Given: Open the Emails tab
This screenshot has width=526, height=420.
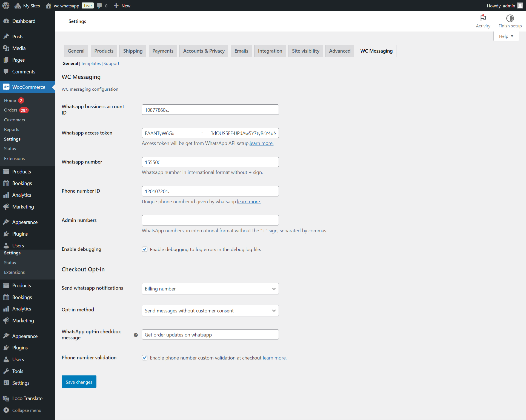Looking at the screenshot, I should [x=241, y=51].
